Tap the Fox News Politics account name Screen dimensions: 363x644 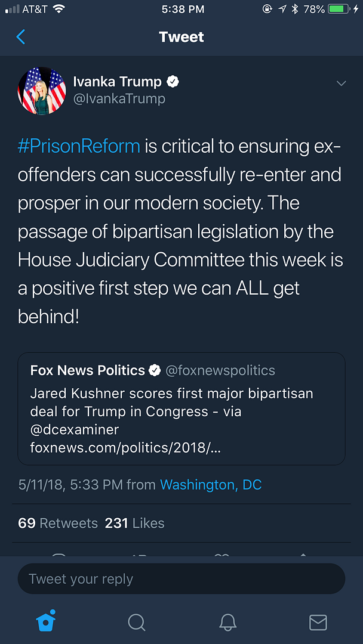click(x=88, y=370)
